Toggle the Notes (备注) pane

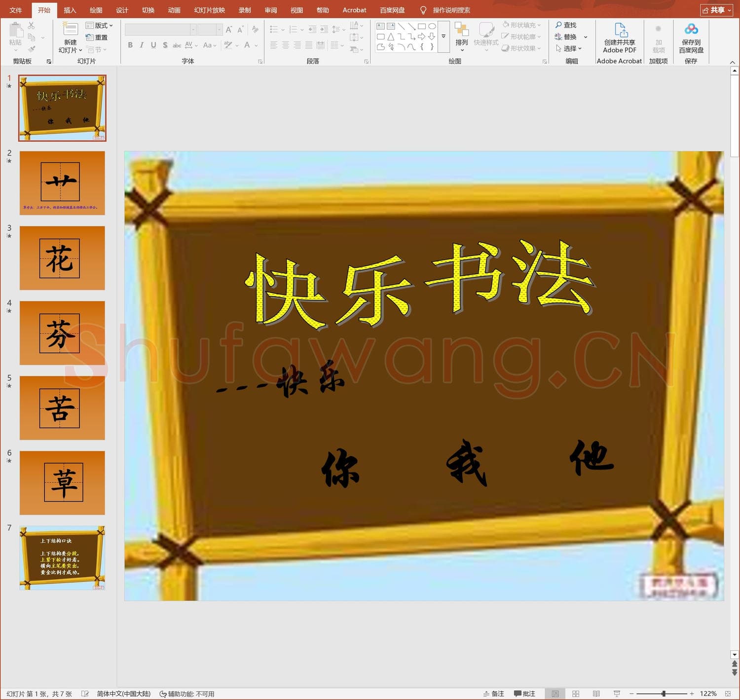tap(494, 694)
